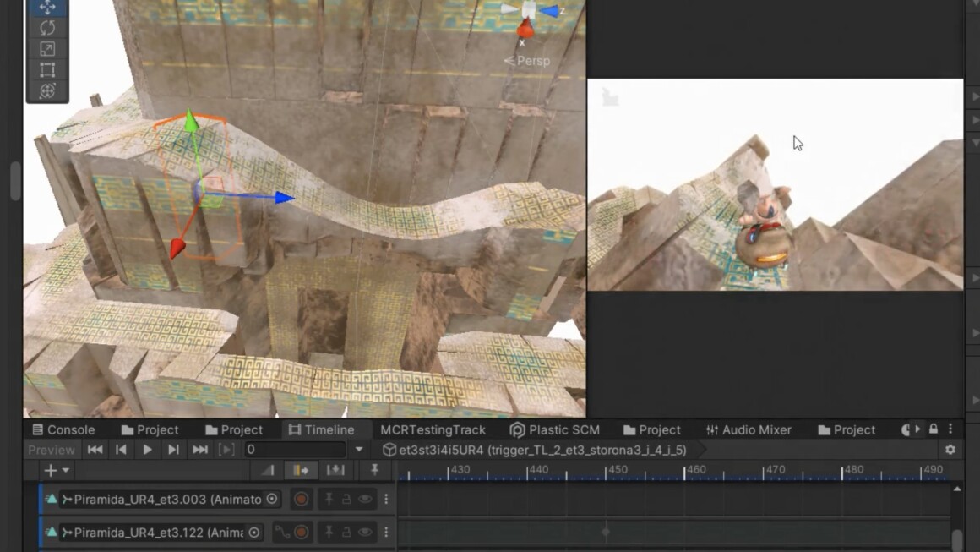
Task: Toggle record on Piramida_UR4_et3.003 track
Action: [x=301, y=500]
